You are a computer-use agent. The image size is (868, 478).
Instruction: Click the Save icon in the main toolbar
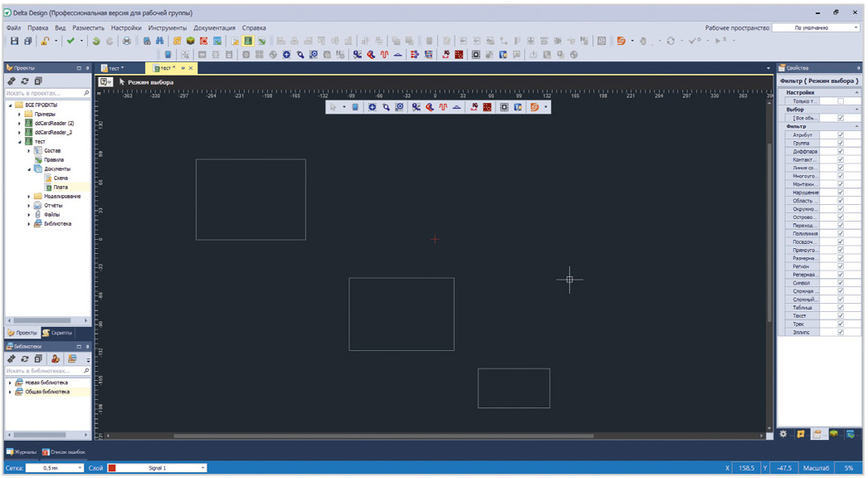click(14, 41)
